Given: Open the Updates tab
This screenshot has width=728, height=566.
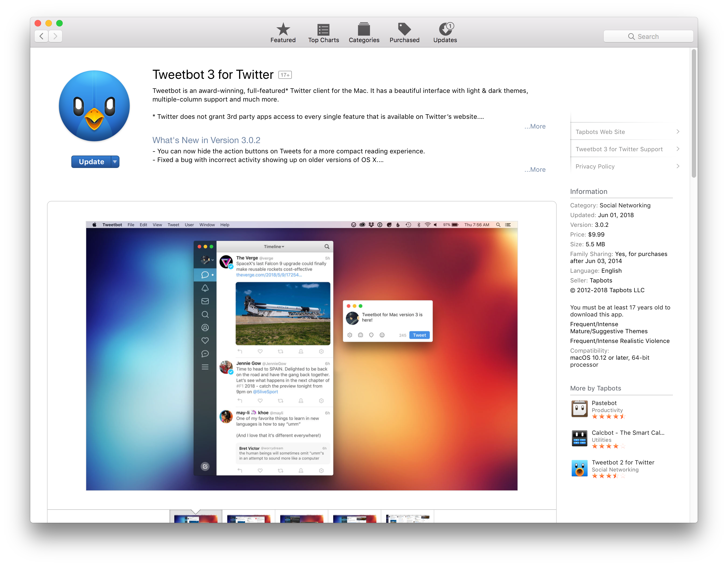Looking at the screenshot, I should coord(445,33).
